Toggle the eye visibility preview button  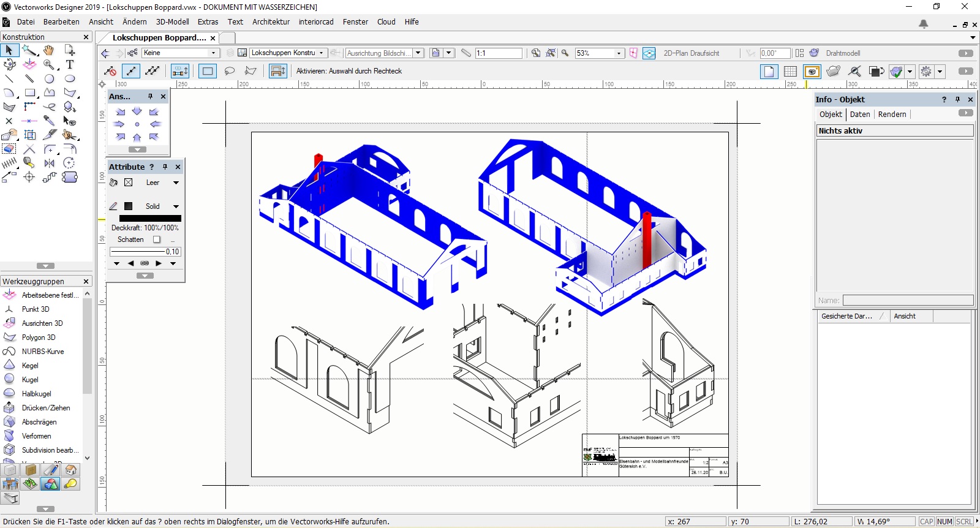pyautogui.click(x=812, y=71)
